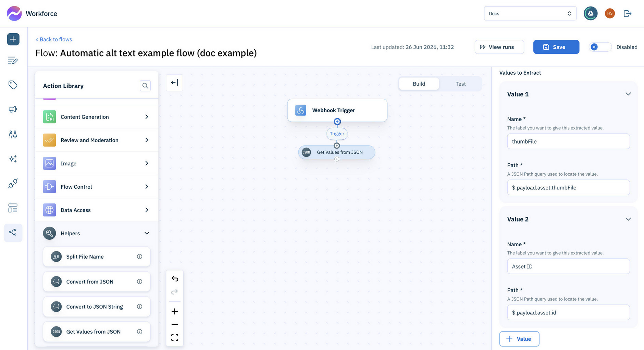This screenshot has width=644, height=350.
Task: Expand Data Access category
Action: 97,210
